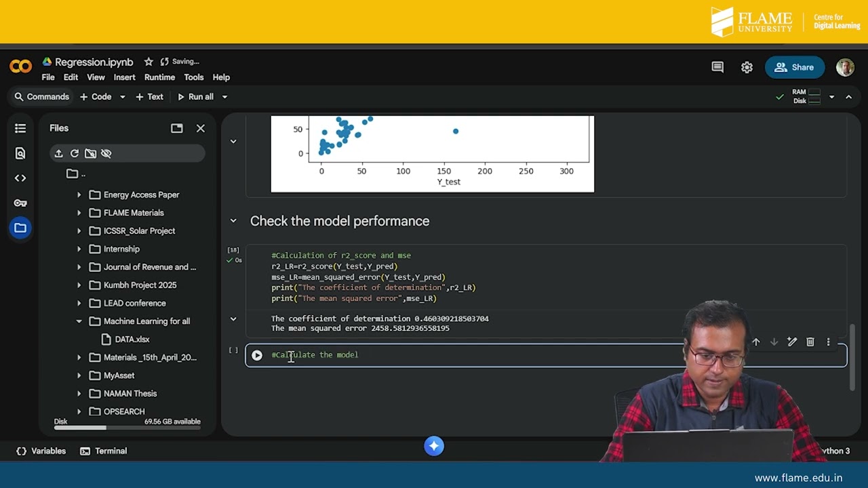Open the Commands search
The image size is (868, 488).
click(42, 97)
